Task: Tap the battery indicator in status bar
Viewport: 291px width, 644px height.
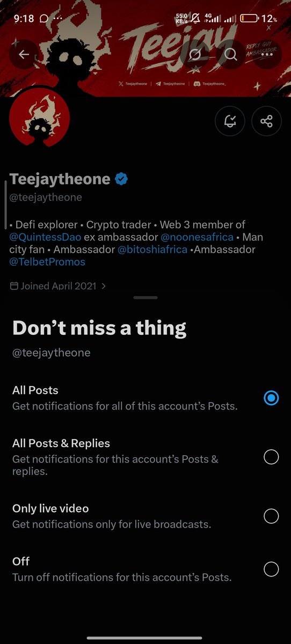Action: 249,18
